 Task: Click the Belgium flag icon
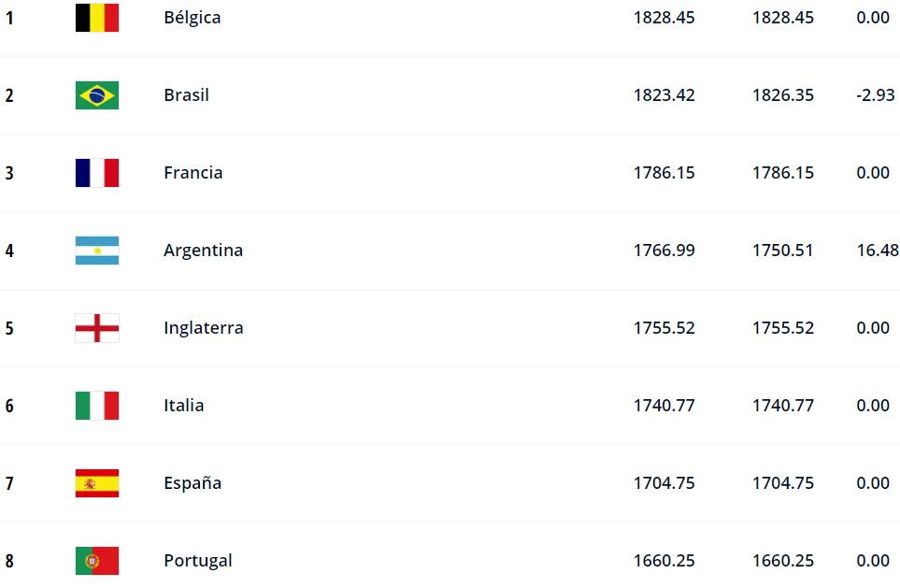pyautogui.click(x=97, y=18)
